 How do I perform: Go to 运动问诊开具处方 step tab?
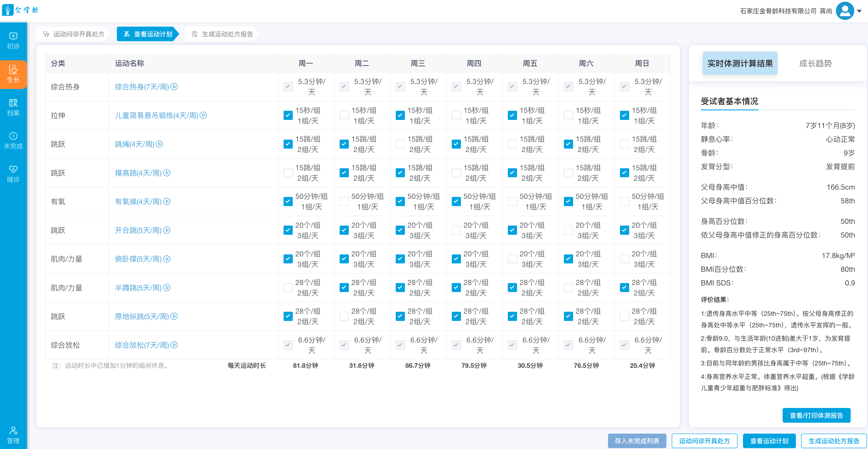(x=73, y=34)
